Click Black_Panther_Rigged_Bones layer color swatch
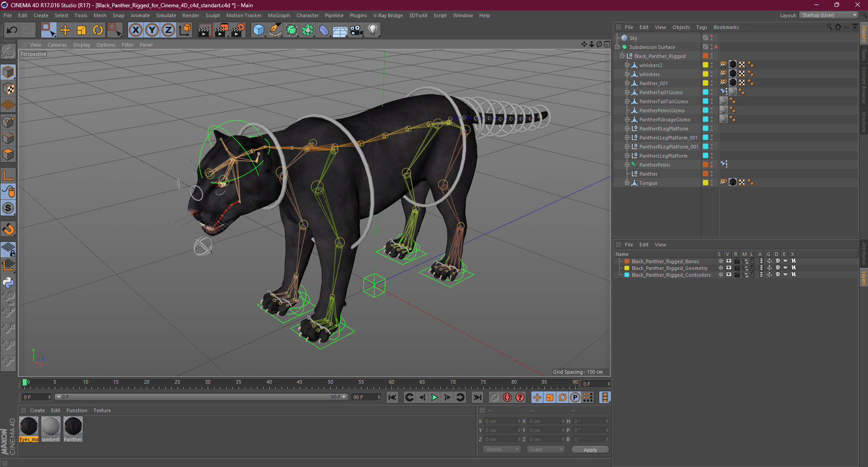868x467 pixels. (627, 261)
